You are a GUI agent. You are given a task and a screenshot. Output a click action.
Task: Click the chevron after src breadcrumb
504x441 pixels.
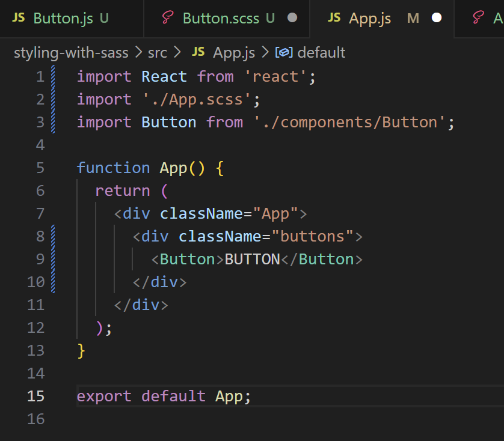[x=177, y=52]
